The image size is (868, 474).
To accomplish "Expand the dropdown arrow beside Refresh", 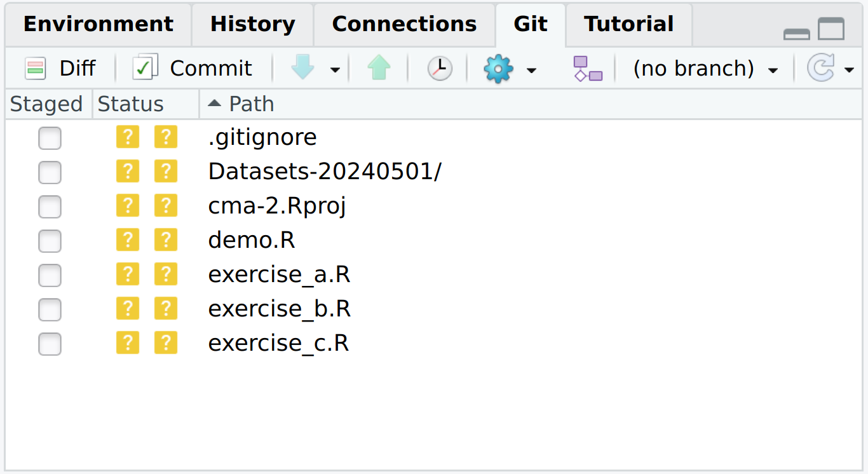I will (x=849, y=69).
